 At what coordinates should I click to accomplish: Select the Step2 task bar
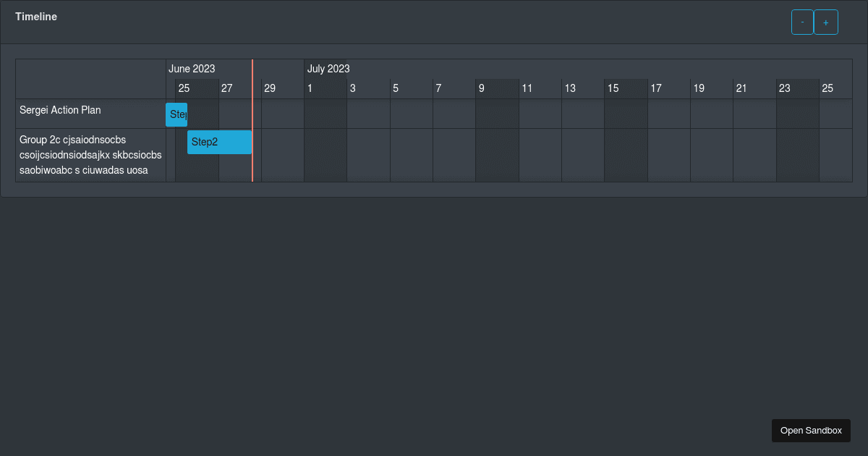tap(219, 142)
